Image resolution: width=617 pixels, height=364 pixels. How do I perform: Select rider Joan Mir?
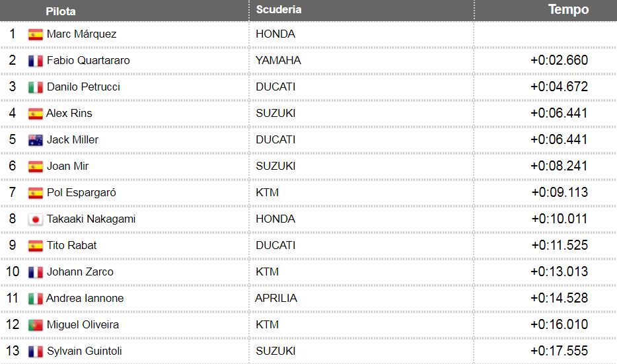point(67,166)
